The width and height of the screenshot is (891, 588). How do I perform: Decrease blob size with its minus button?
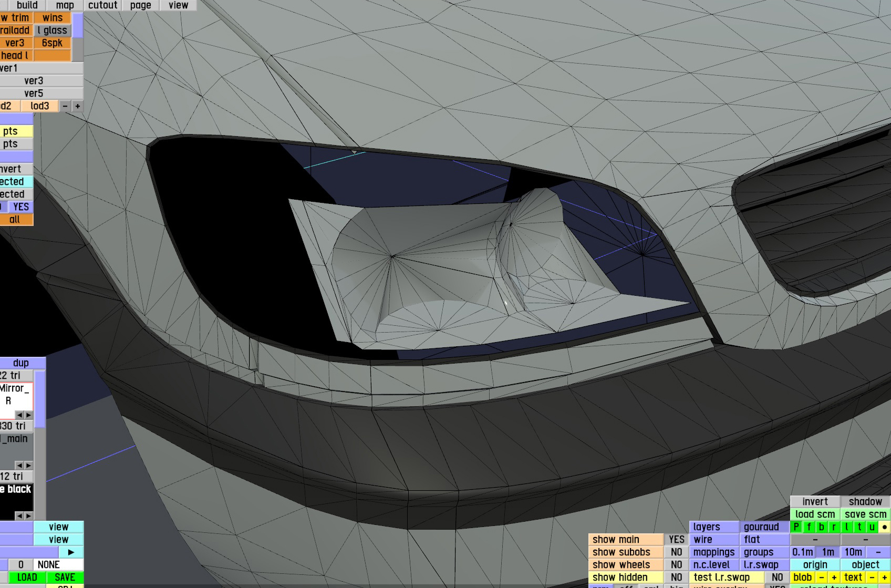(822, 577)
